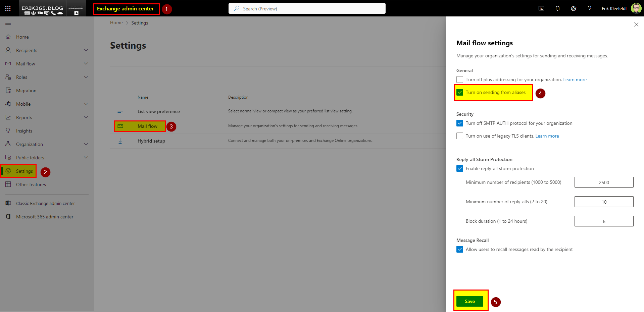The image size is (644, 312).
Task: Click the notifications bell icon
Action: (x=557, y=8)
